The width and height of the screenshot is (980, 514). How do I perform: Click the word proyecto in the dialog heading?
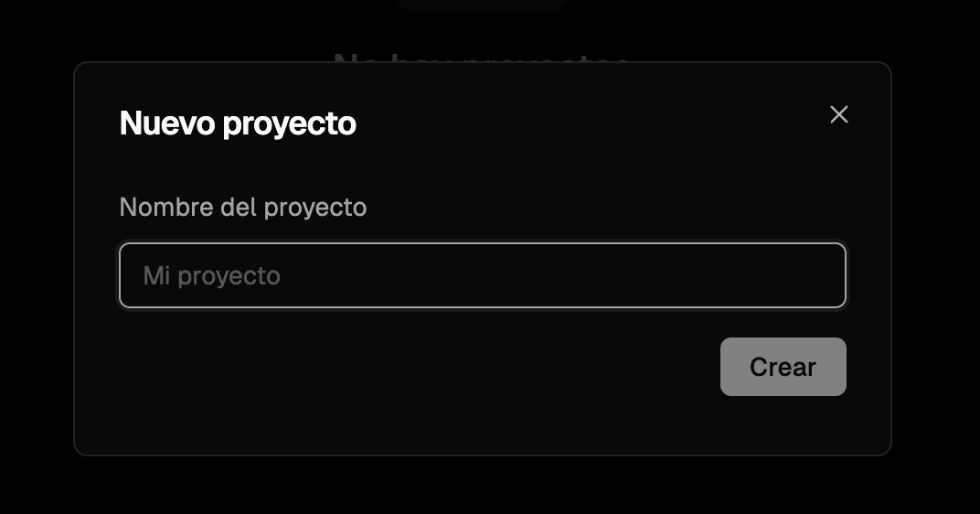pyautogui.click(x=290, y=124)
